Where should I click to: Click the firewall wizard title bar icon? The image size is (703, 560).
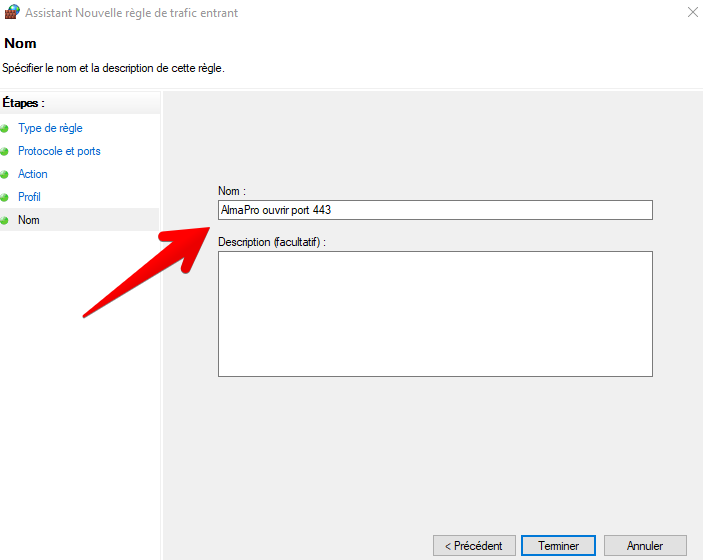12,12
